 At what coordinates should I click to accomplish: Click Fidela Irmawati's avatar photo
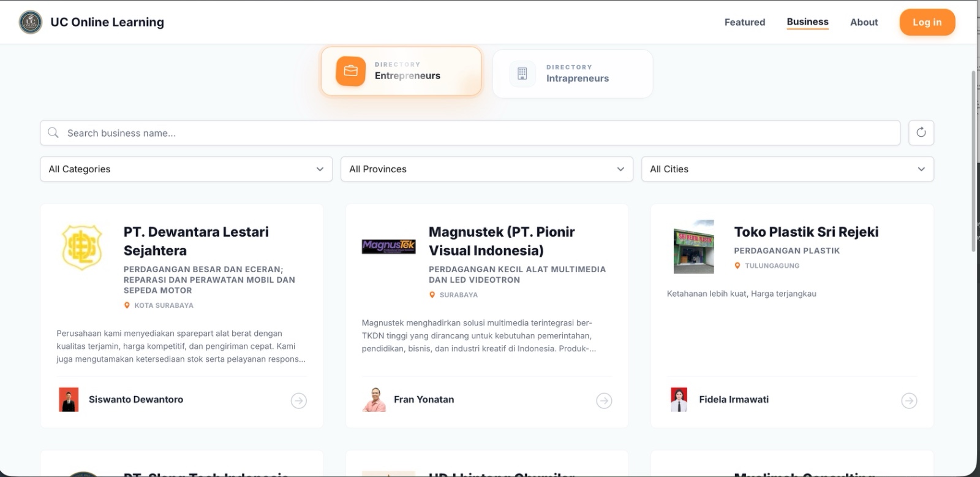point(679,400)
